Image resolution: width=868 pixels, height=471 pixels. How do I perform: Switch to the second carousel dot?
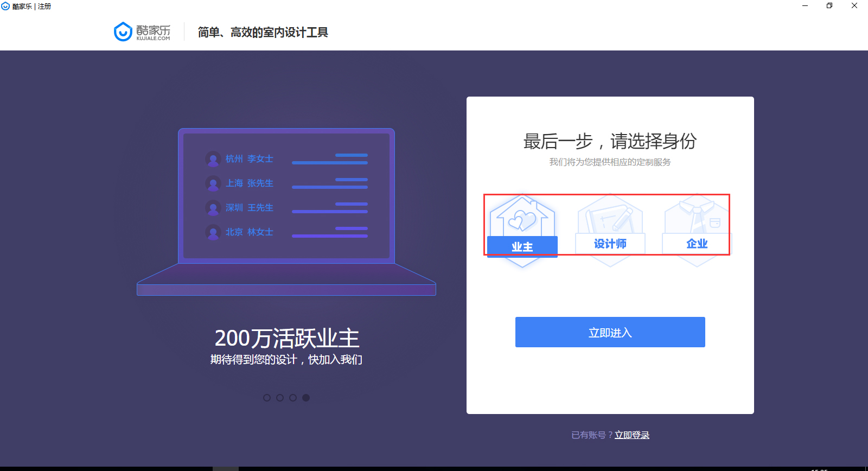[280, 398]
